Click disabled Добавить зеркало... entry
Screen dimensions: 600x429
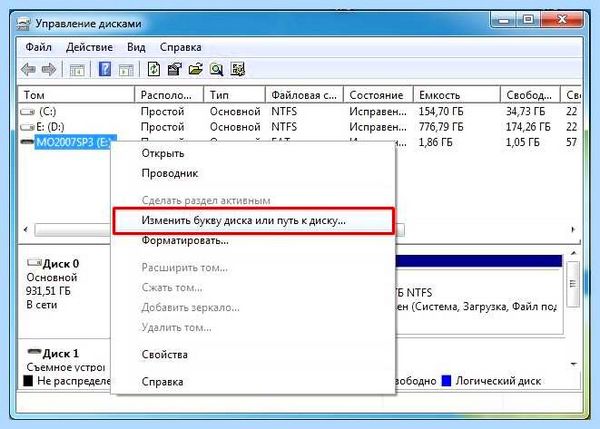click(253, 307)
